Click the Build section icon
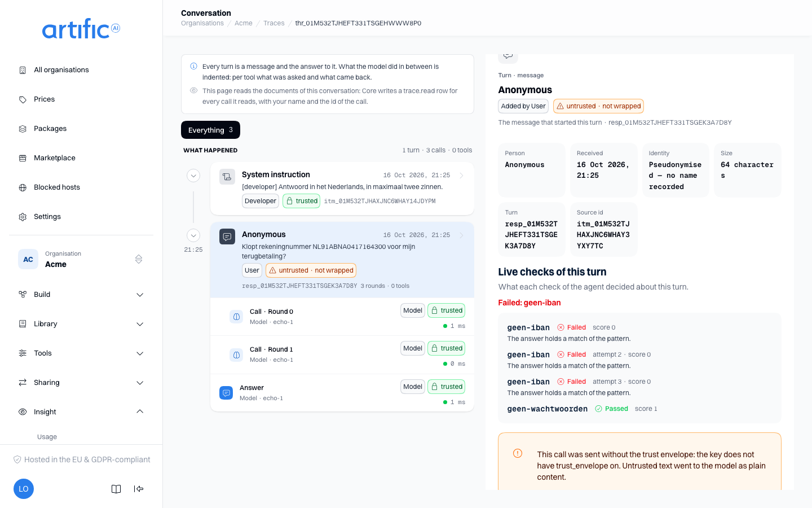 click(x=23, y=295)
